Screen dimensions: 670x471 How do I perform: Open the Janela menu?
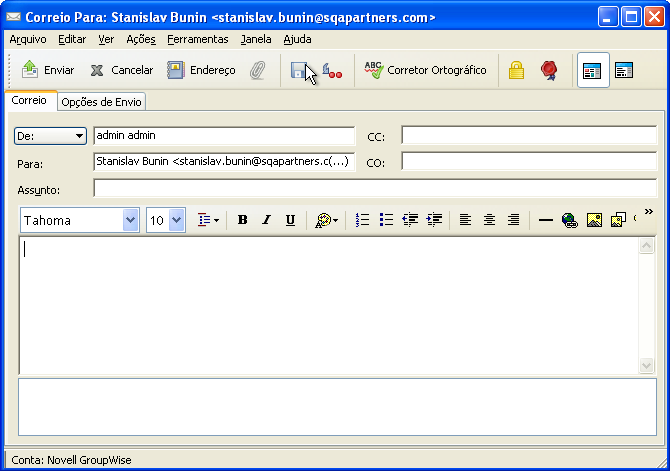(256, 39)
